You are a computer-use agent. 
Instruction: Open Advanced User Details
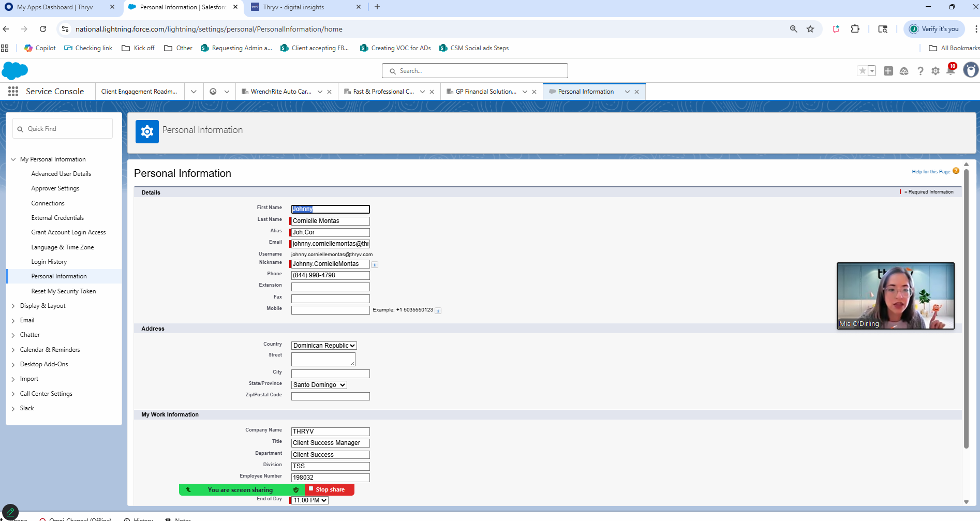61,174
